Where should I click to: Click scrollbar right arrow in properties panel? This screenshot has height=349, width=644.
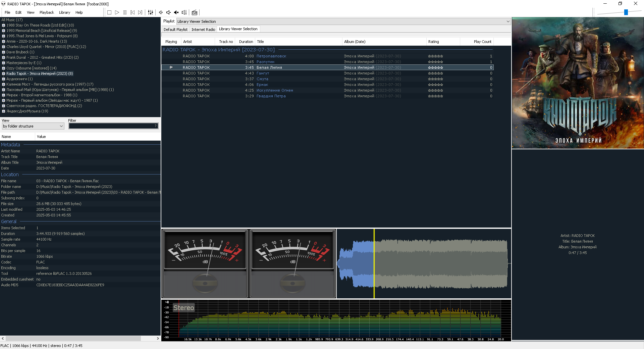[158, 339]
